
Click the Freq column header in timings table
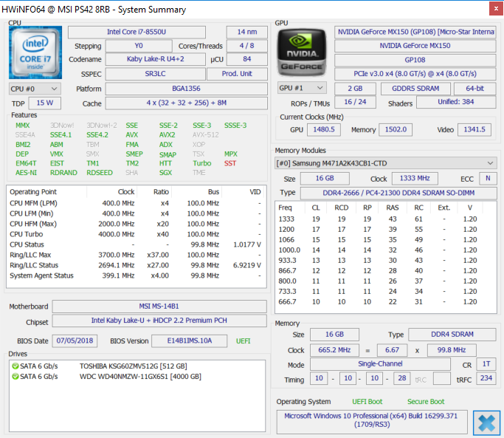pyautogui.click(x=289, y=208)
